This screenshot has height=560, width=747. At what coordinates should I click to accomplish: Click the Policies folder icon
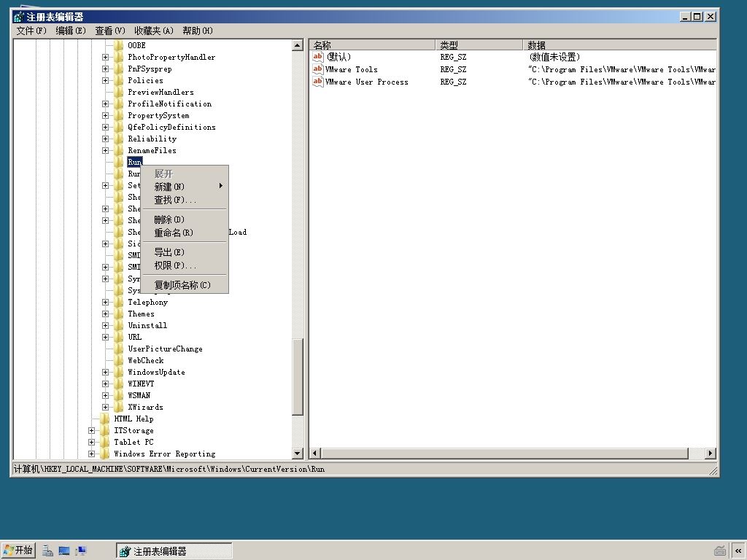tap(119, 80)
